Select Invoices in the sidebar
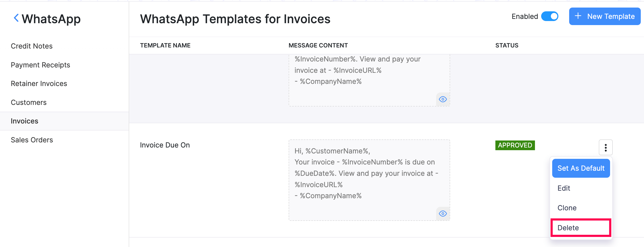This screenshot has height=247, width=644. tap(24, 121)
